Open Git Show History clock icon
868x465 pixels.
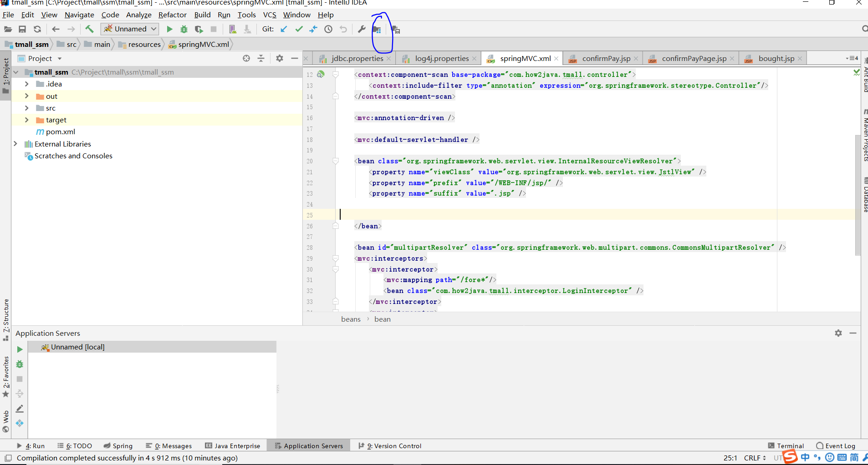point(328,29)
